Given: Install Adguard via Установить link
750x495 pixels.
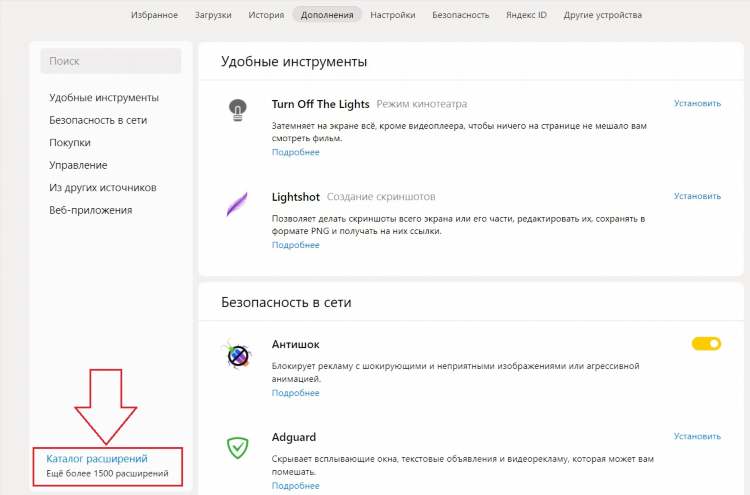Looking at the screenshot, I should pyautogui.click(x=697, y=436).
